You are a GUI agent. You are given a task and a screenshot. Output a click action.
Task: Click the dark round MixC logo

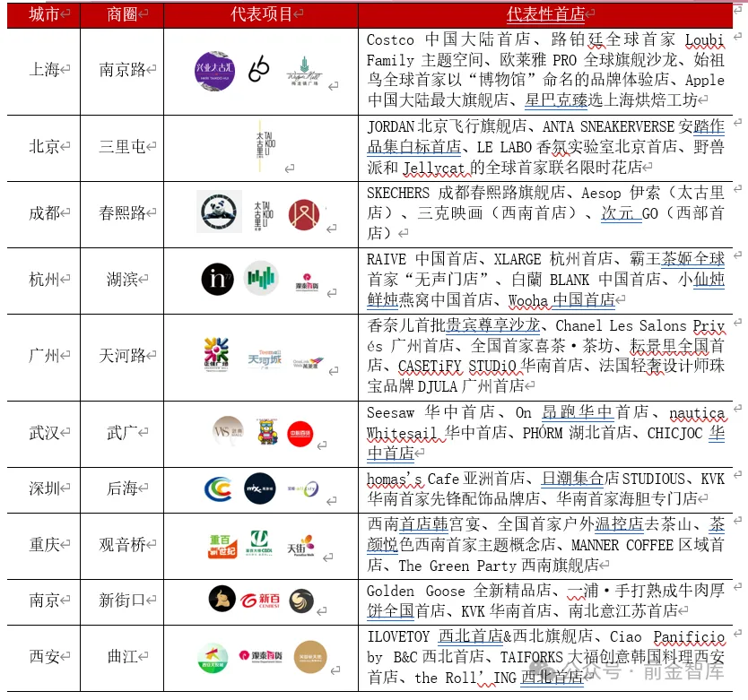(x=260, y=488)
